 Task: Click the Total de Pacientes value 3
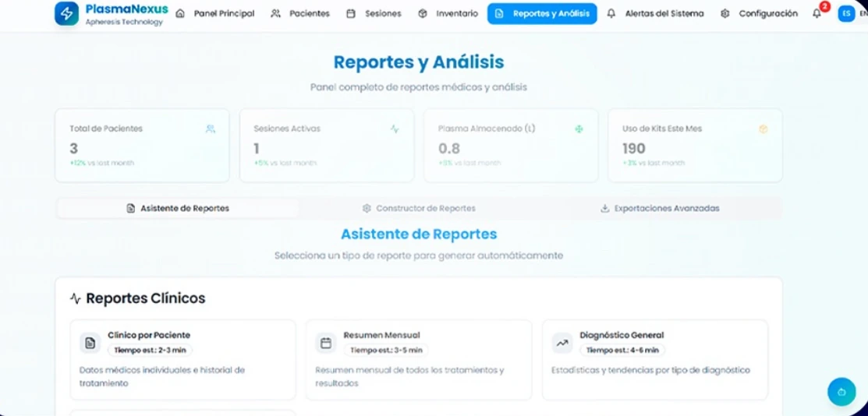(73, 148)
